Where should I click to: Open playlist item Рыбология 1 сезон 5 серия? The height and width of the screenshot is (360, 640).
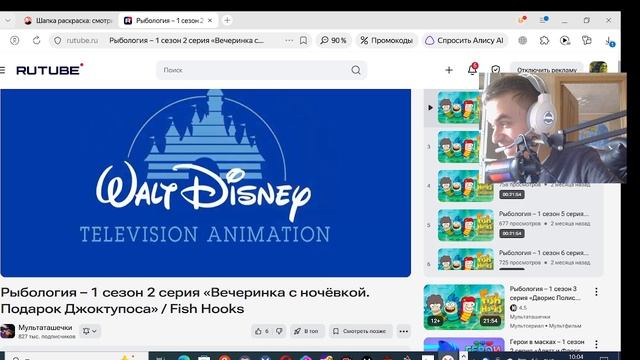click(543, 214)
